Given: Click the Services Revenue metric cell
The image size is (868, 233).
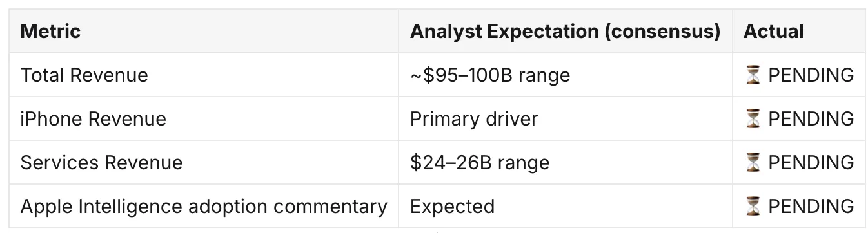Looking at the screenshot, I should pos(102,163).
